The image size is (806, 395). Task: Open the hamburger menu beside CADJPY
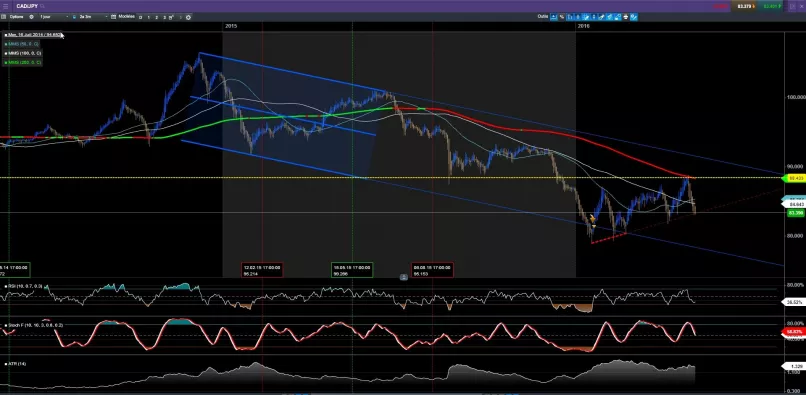(6, 6)
